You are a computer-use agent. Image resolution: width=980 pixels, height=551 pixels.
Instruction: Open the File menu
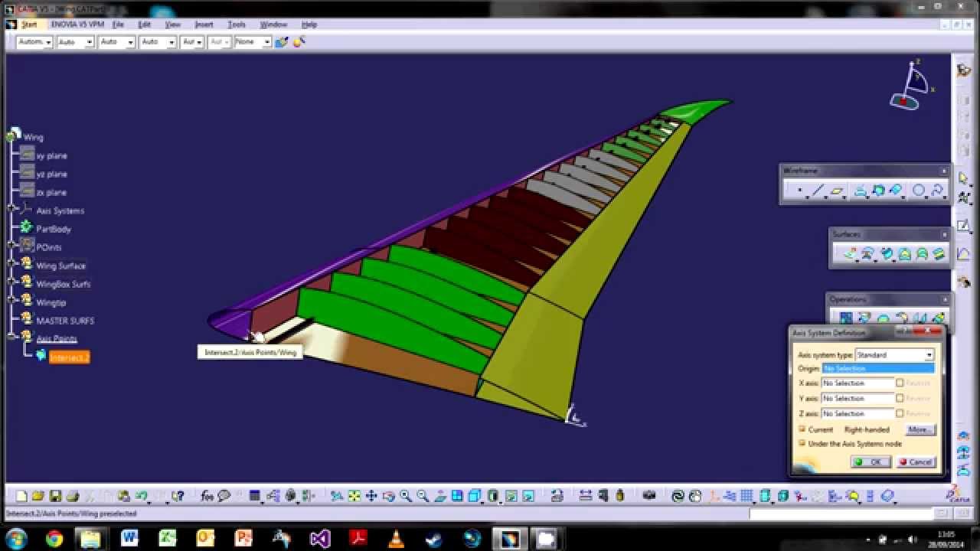[x=118, y=24]
